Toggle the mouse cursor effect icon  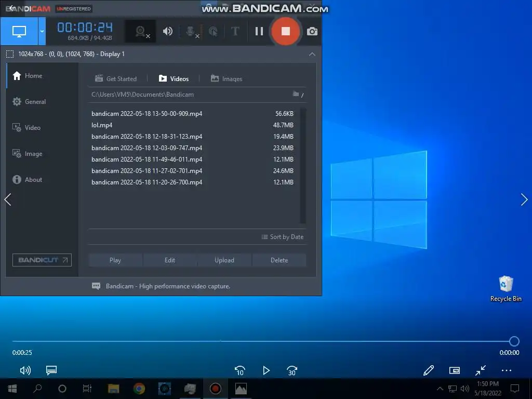point(213,31)
